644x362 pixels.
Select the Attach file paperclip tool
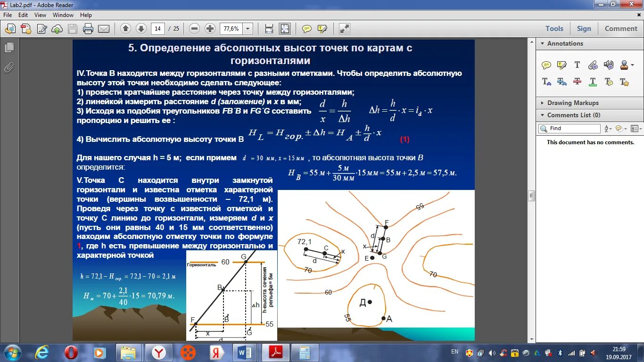593,65
